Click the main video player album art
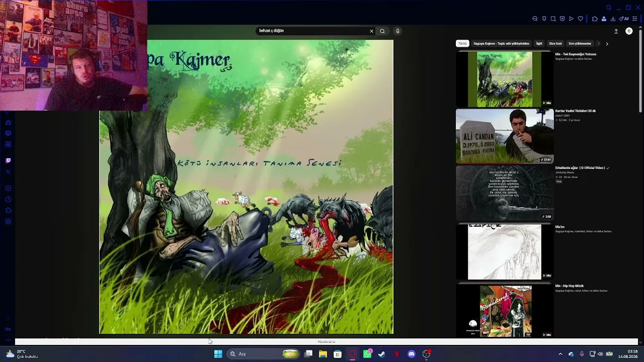The width and height of the screenshot is (644, 362). (x=246, y=187)
